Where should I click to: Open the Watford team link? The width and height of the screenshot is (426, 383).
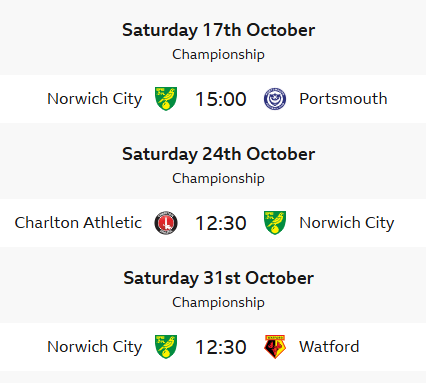[x=329, y=347]
